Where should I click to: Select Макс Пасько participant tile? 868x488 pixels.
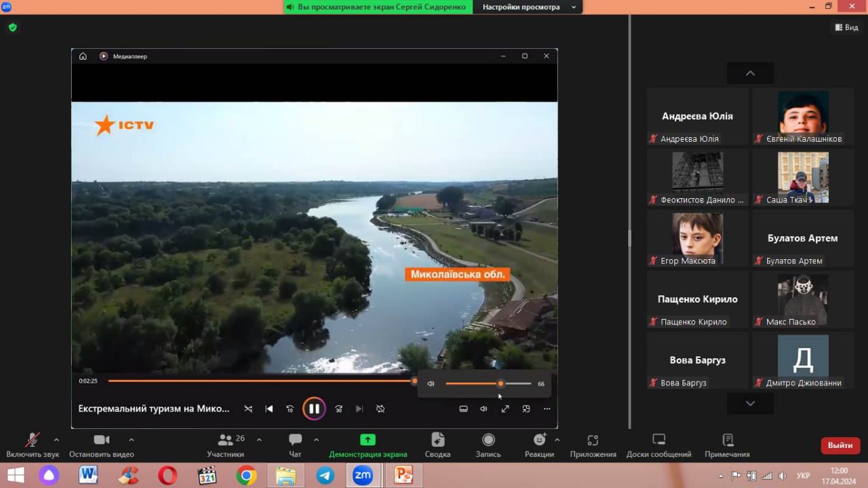point(803,299)
